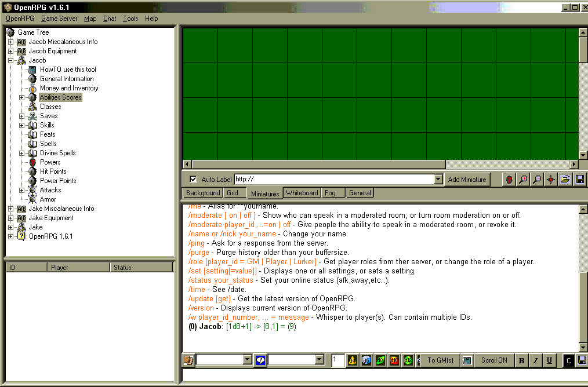This screenshot has height=387, width=588.
Task: Roll the d8 die icon
Action: click(x=380, y=360)
